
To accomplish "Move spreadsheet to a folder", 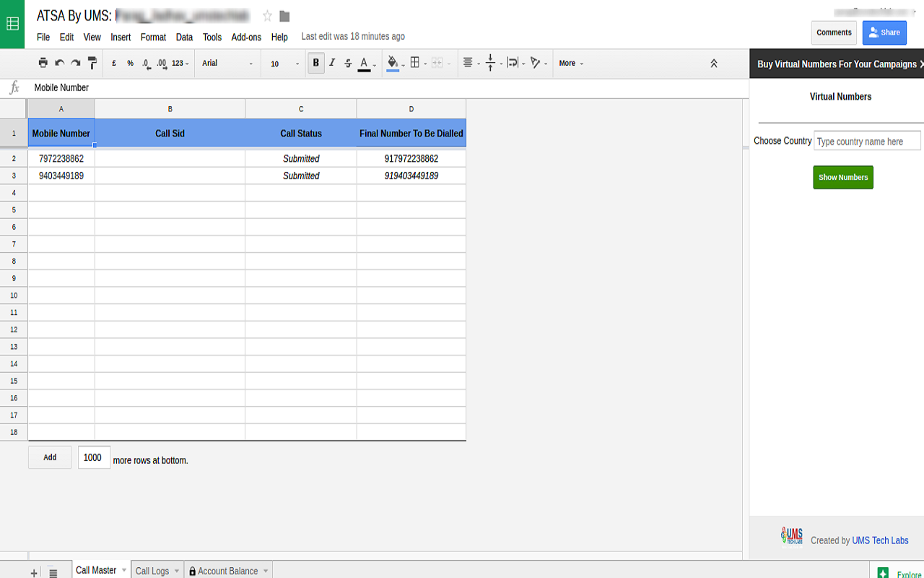I will [284, 16].
